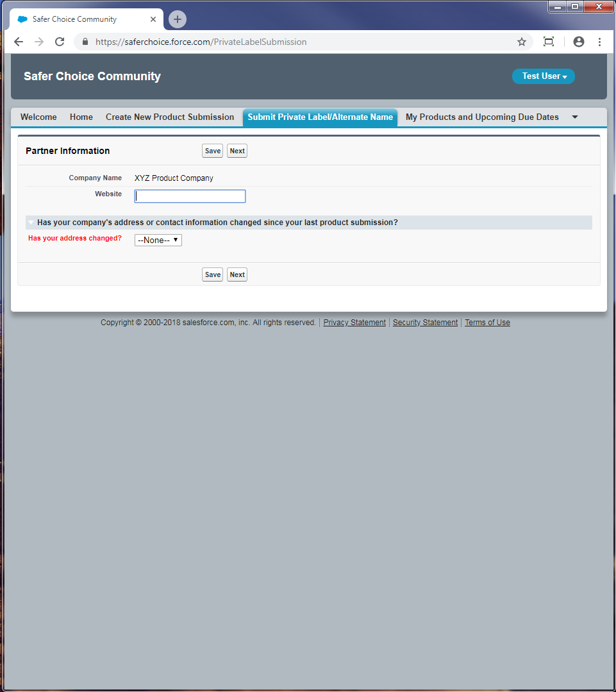Viewport: 616px width, 692px height.
Task: Click the Company Name label
Action: click(x=96, y=178)
